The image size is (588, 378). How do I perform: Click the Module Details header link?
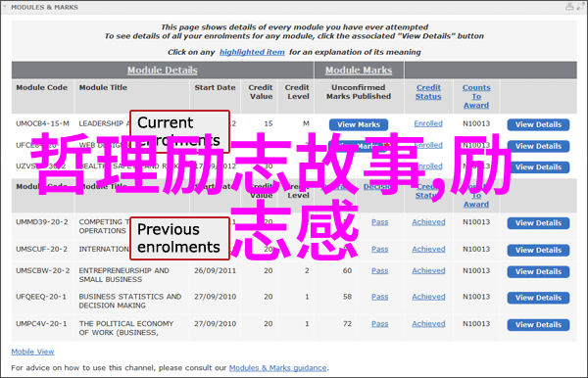coord(162,71)
